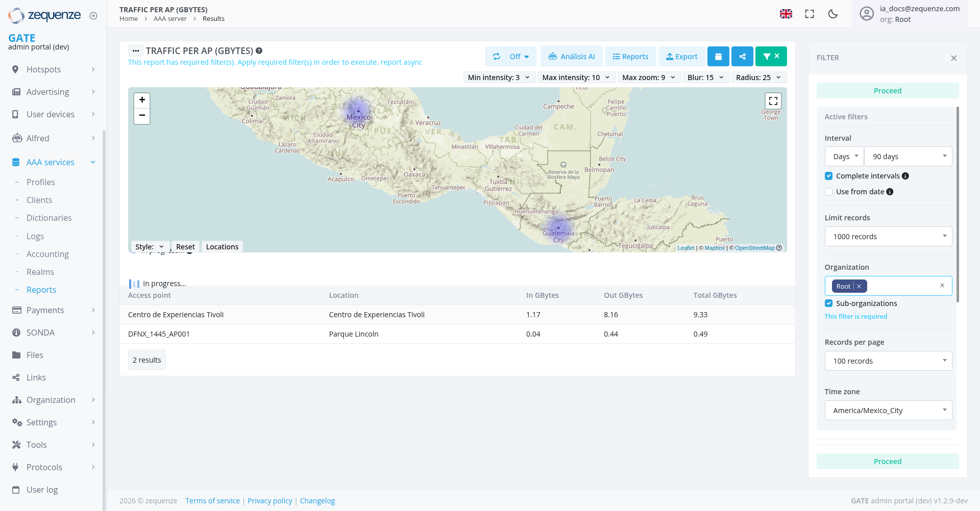Open the Time zone dropdown

tap(888, 411)
